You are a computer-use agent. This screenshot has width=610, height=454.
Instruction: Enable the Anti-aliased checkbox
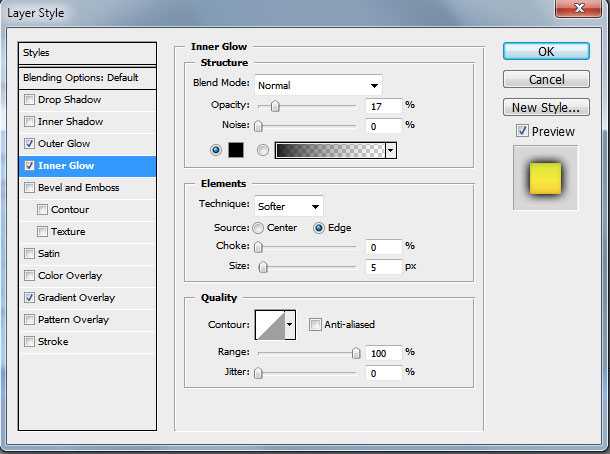315,324
